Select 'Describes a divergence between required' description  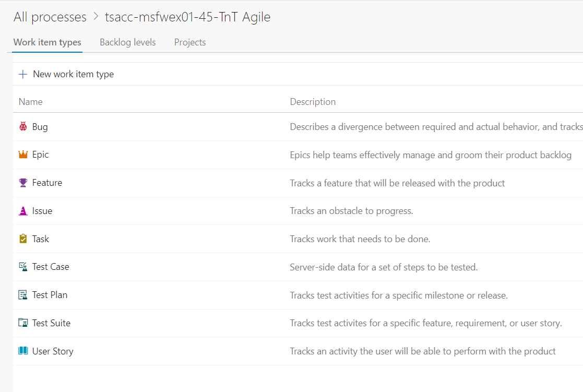point(436,127)
